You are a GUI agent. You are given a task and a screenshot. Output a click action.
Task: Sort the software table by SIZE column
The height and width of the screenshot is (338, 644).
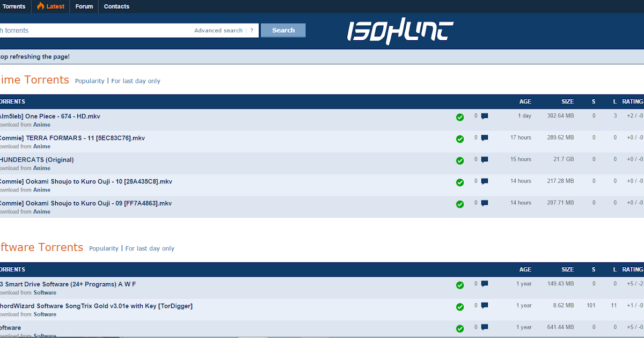coord(567,269)
